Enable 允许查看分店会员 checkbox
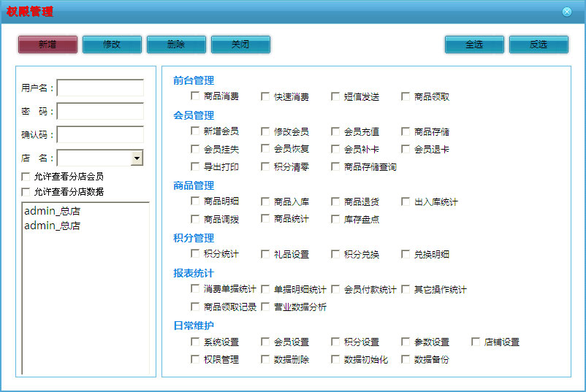Screen dimensions: 586x392 tap(26, 177)
